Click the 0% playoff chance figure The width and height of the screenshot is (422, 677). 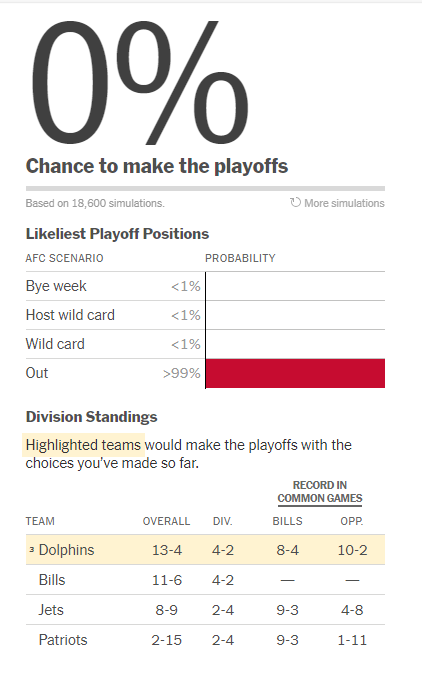tap(139, 83)
